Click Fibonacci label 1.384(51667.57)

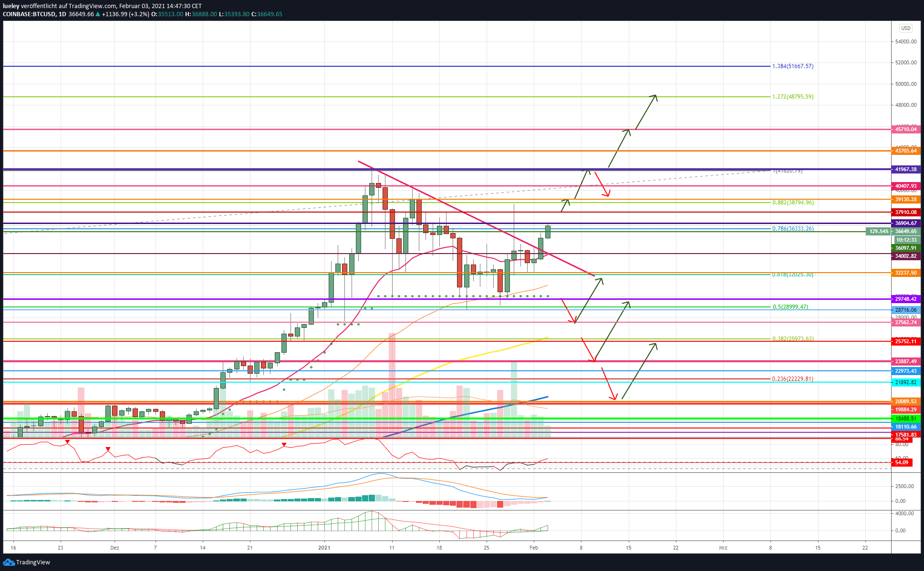(793, 66)
